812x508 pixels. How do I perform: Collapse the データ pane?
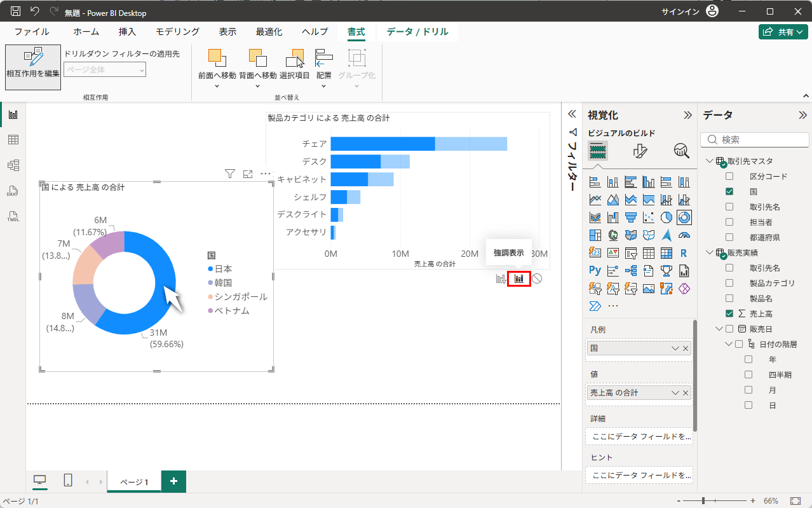802,115
